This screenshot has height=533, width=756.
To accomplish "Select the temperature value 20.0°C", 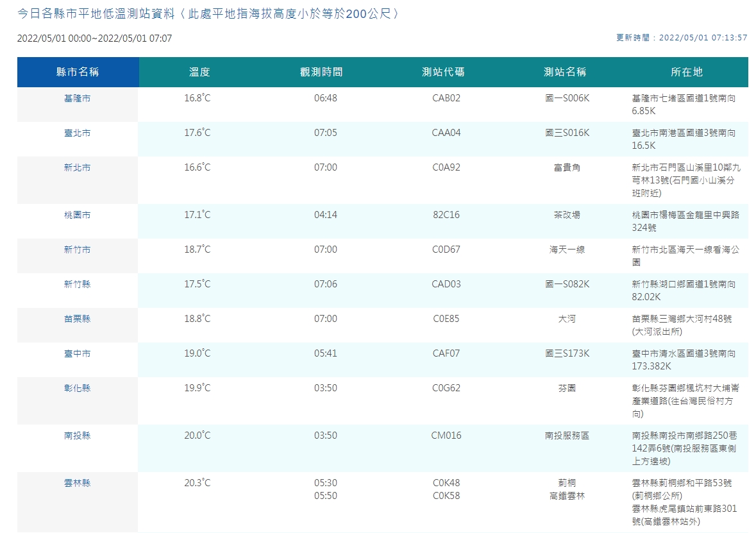I will (x=197, y=436).
